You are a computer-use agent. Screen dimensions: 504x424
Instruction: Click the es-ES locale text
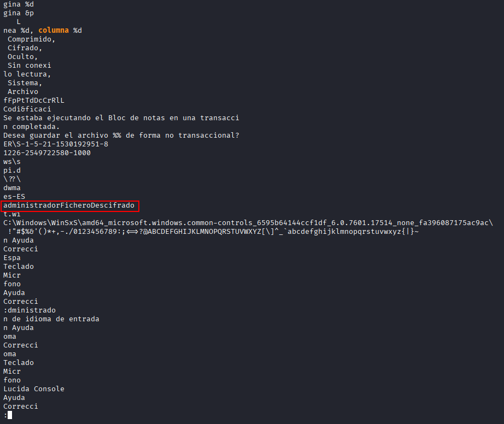(14, 197)
